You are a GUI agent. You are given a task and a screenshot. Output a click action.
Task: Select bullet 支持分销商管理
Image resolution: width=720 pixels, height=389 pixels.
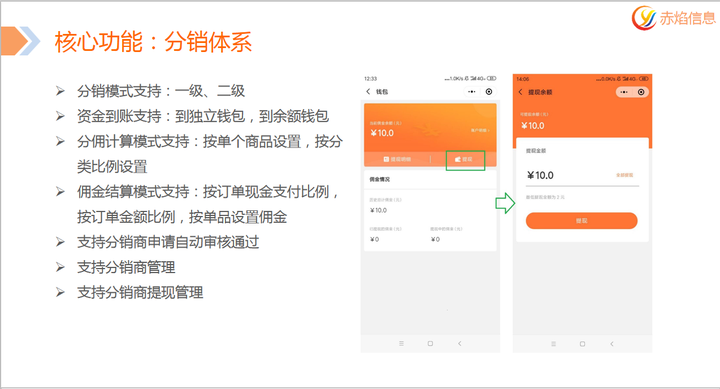pos(126,267)
